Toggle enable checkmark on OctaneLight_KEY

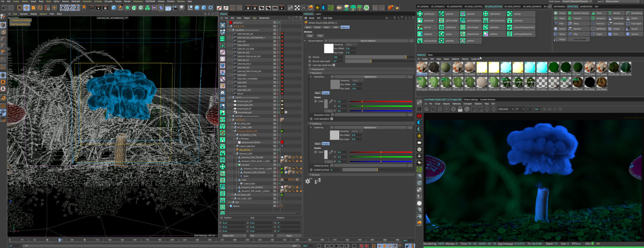point(279,101)
